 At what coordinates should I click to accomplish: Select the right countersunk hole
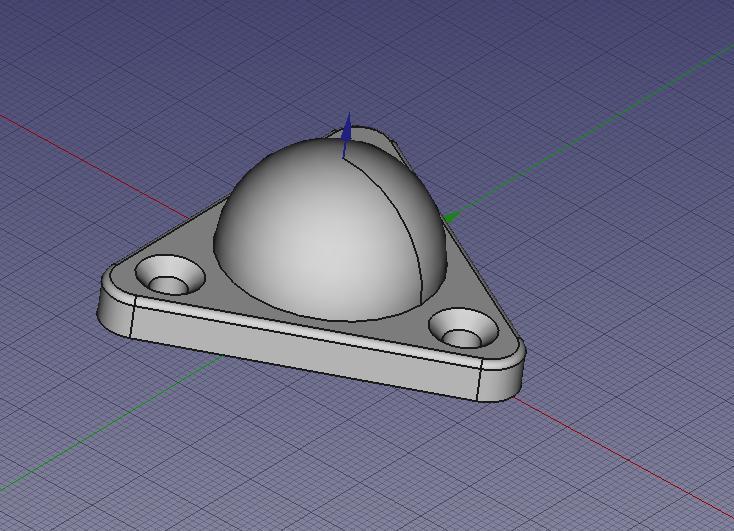pos(463,328)
